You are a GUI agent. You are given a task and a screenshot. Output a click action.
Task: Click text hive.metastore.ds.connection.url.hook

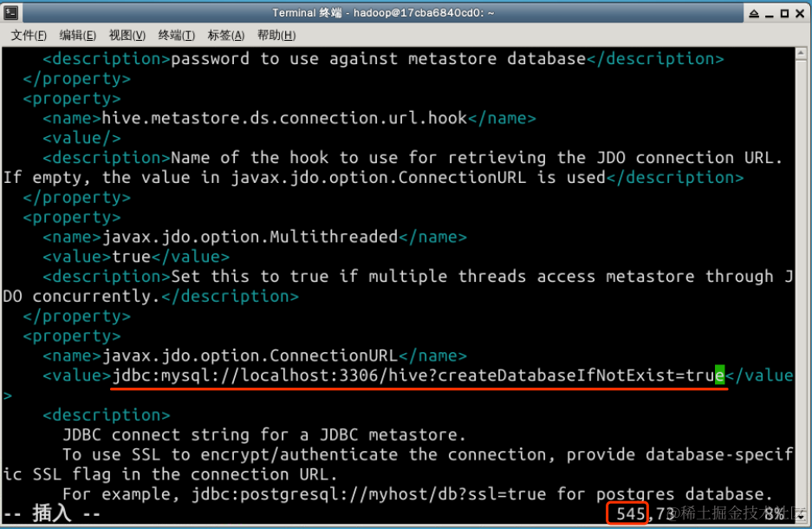click(x=284, y=118)
